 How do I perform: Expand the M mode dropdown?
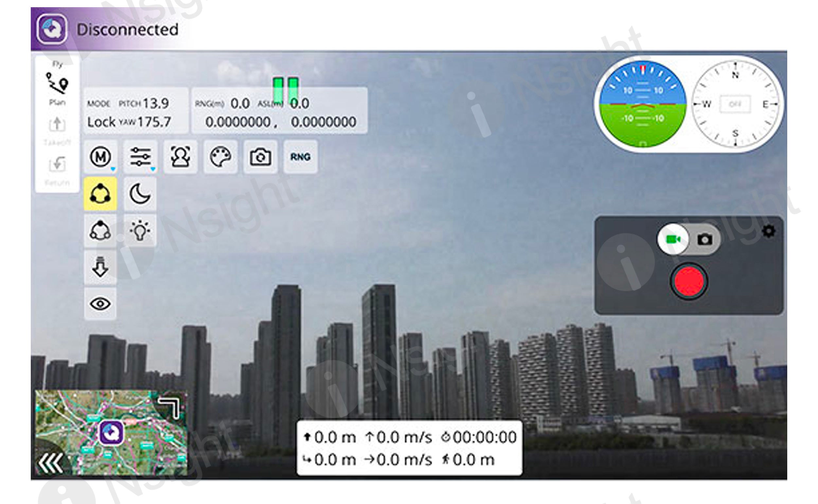(x=100, y=157)
